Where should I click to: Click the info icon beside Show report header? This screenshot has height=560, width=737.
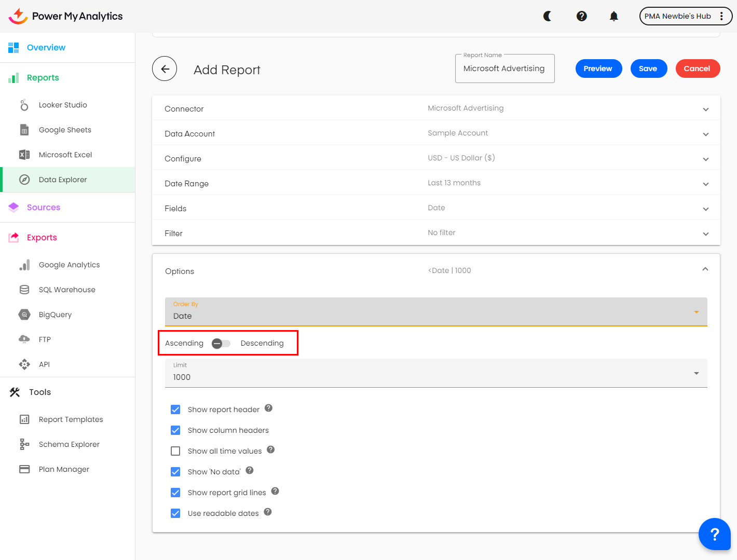268,408
